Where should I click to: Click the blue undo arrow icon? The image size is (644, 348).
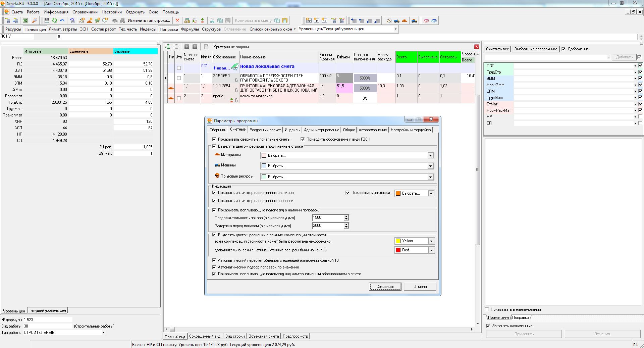[x=62, y=20]
